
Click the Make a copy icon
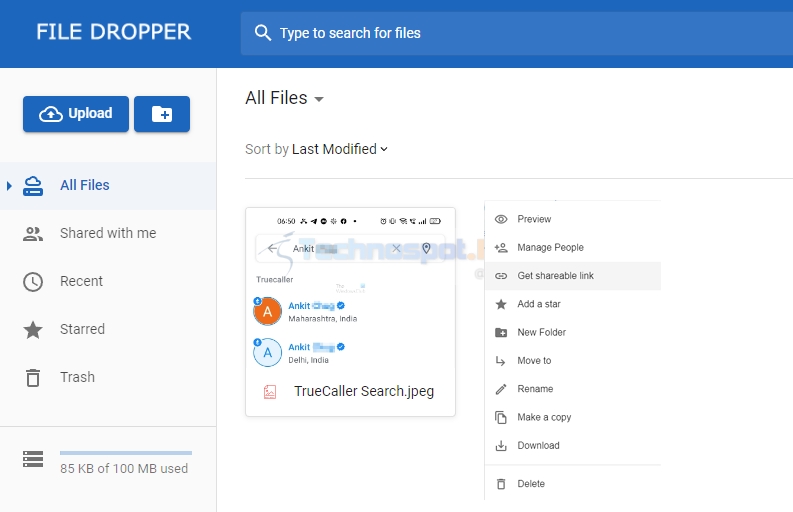501,417
